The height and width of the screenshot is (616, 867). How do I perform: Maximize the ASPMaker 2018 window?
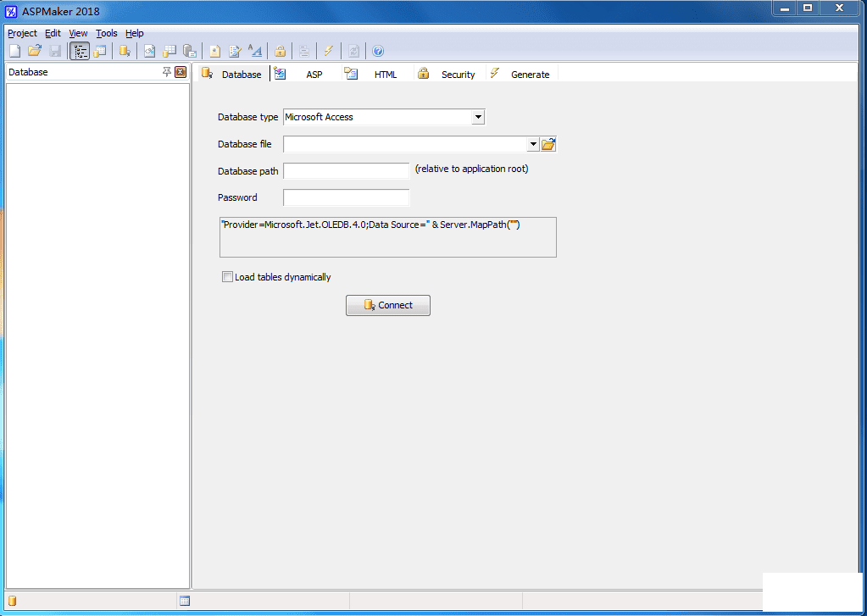808,8
